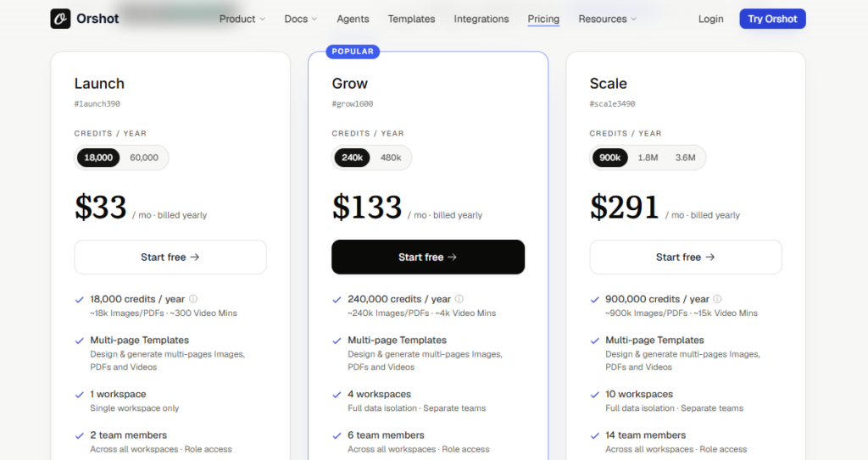Click the Orshot logo icon
The image size is (868, 460).
[60, 19]
